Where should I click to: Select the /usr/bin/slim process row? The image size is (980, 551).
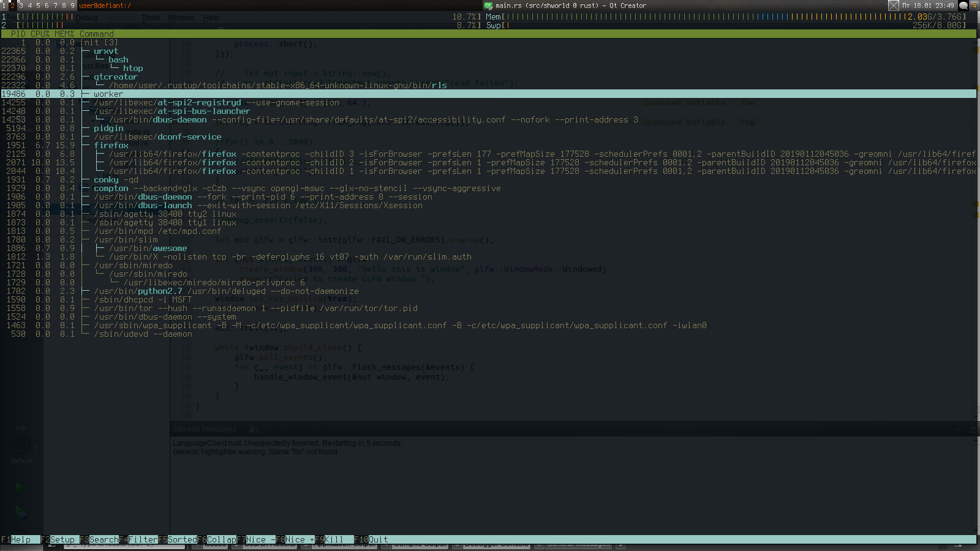point(488,239)
